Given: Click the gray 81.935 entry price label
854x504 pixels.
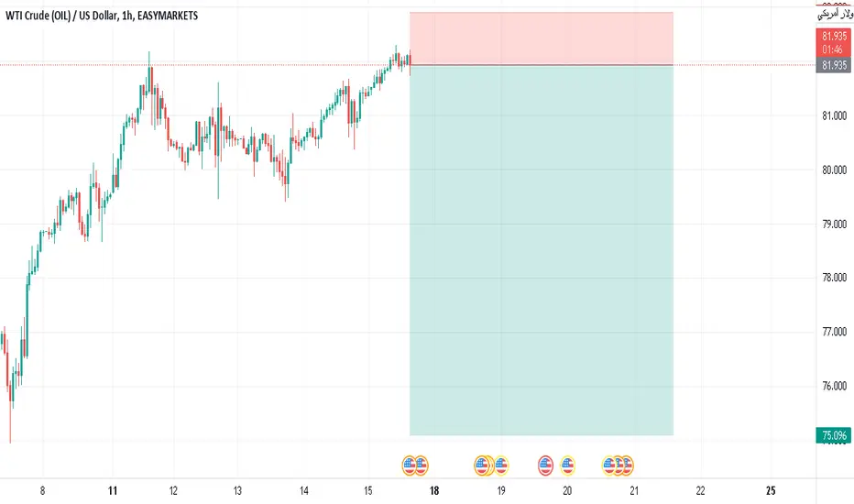Looking at the screenshot, I should [833, 65].
